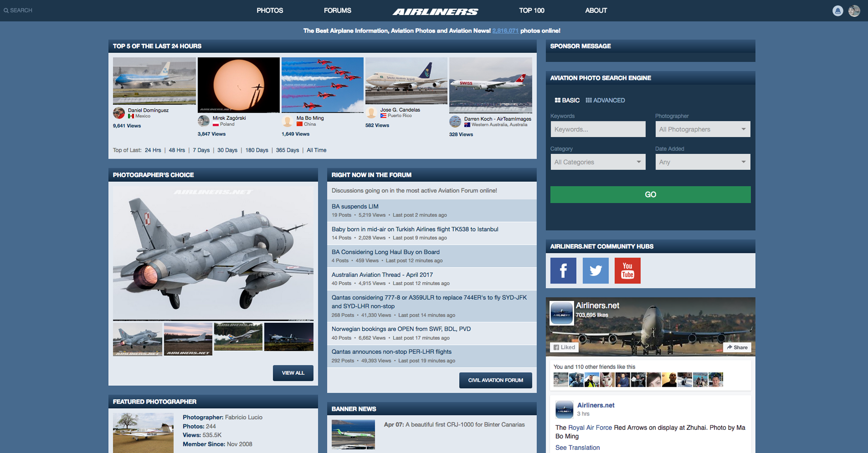Expand the All Categories dropdown

click(598, 162)
